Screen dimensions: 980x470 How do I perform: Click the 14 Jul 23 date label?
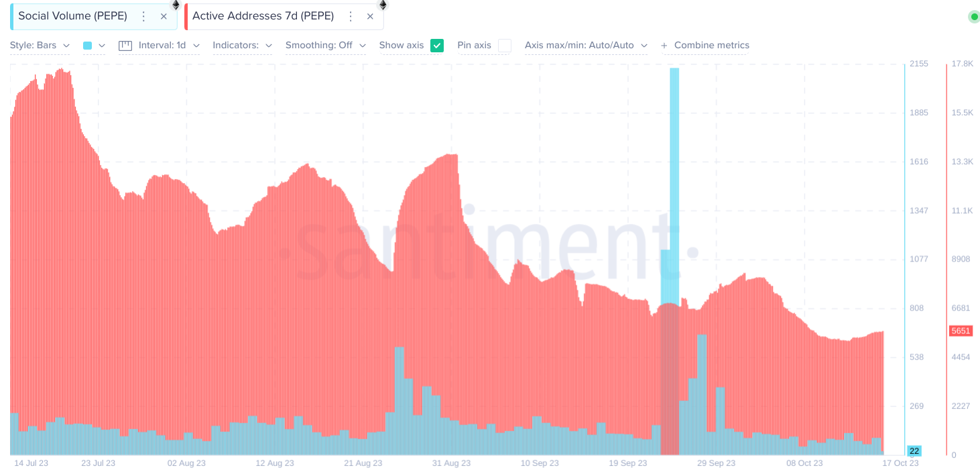(31, 463)
